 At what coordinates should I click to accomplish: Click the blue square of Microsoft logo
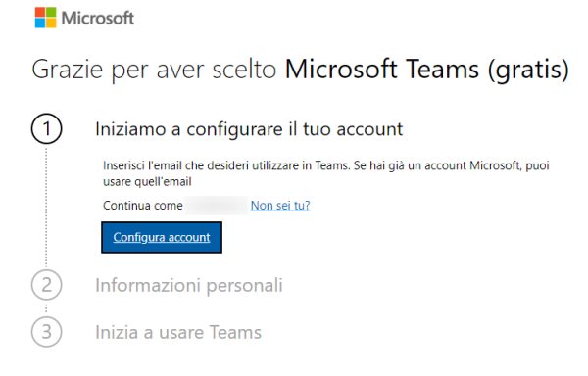40,23
